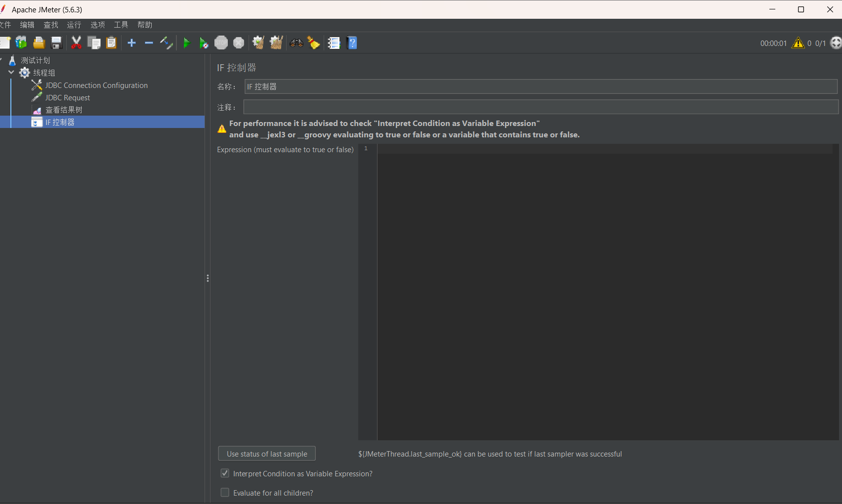Image resolution: width=842 pixels, height=504 pixels.
Task: Click the IF 控制器 panel title
Action: point(237,68)
